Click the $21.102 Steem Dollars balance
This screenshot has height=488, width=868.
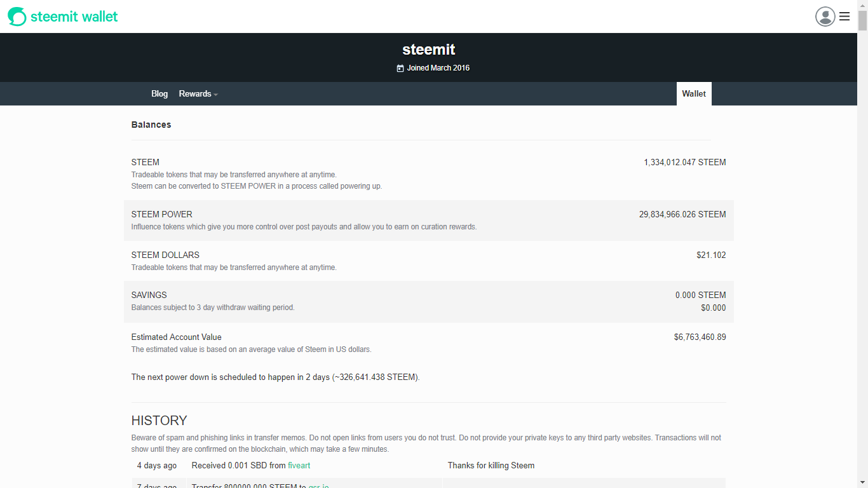(711, 255)
